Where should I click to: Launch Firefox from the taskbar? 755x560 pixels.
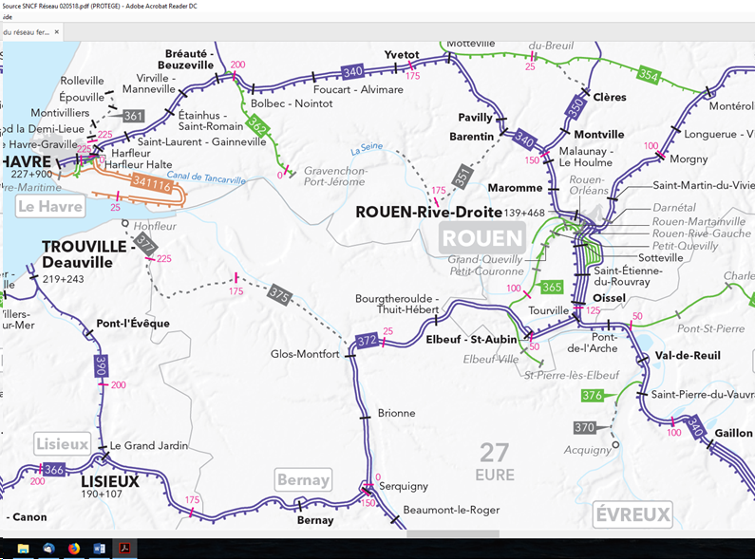[74, 548]
